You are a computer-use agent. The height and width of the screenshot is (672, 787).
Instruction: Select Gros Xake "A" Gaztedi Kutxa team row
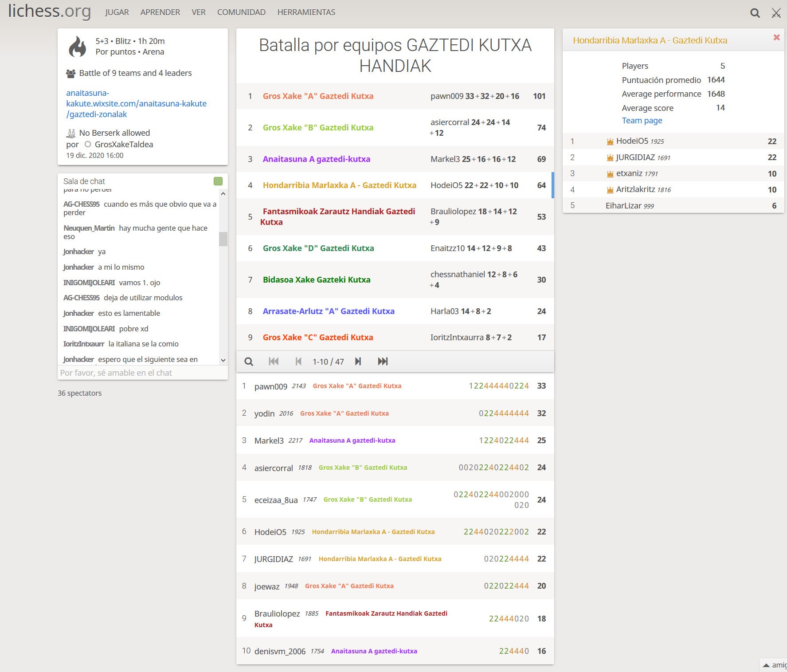[318, 96]
